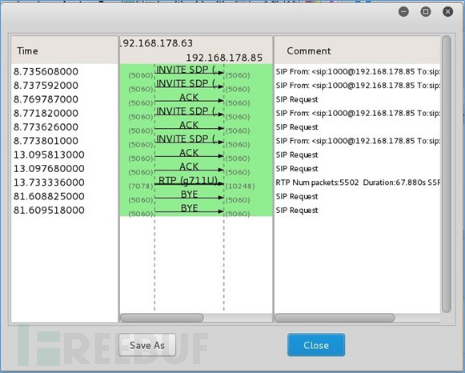Viewport: 465px width, 373px height.
Task: Click SIP Request comment at 8.769787000 row
Action: click(297, 99)
